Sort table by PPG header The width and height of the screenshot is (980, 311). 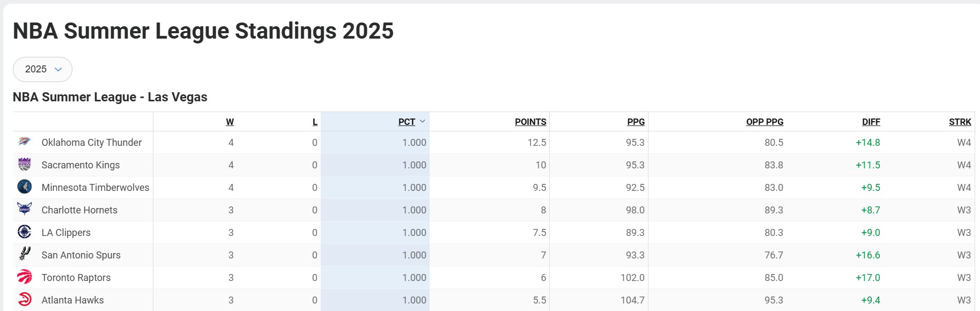[x=636, y=122]
